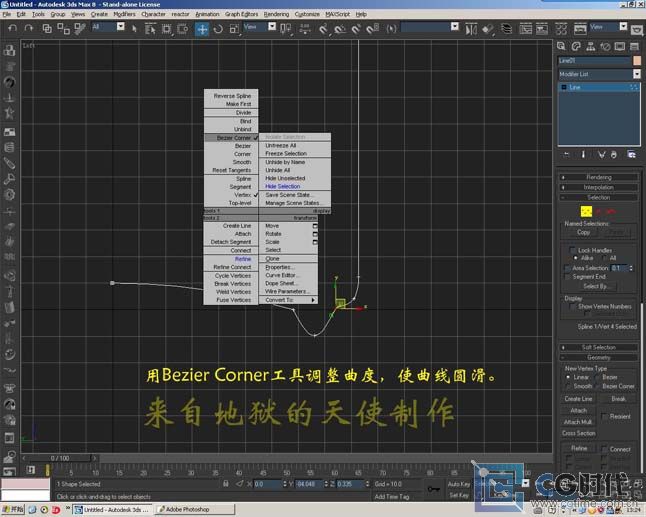Open Select by Name tool
Image resolution: width=646 pixels, height=517 pixels.
point(150,28)
